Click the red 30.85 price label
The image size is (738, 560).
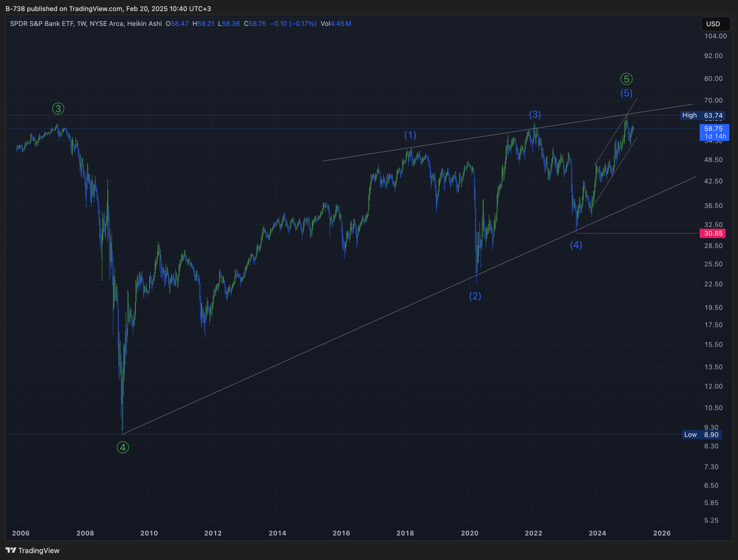click(x=712, y=233)
